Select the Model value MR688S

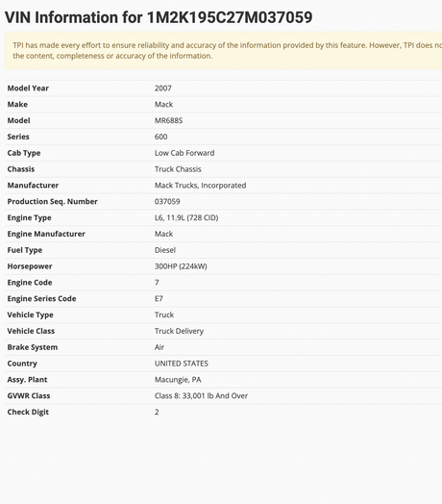pos(168,120)
